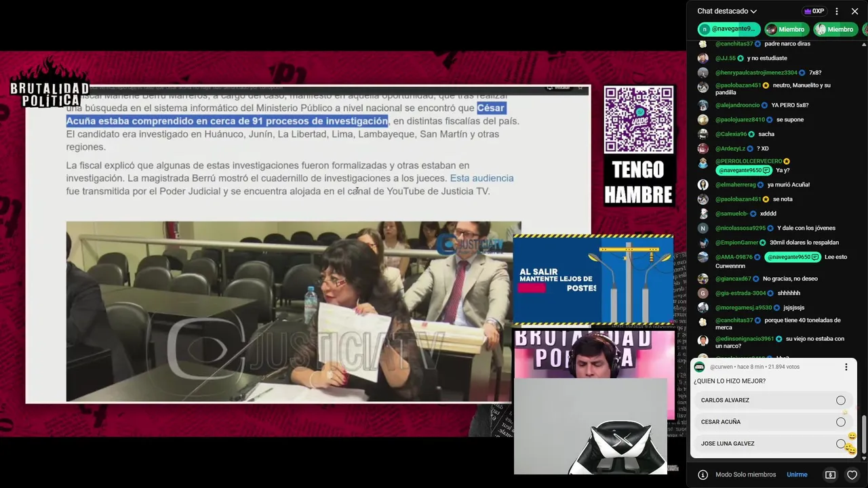868x488 pixels.
Task: Click @ArdezyLz avatar
Action: pyautogui.click(x=703, y=148)
